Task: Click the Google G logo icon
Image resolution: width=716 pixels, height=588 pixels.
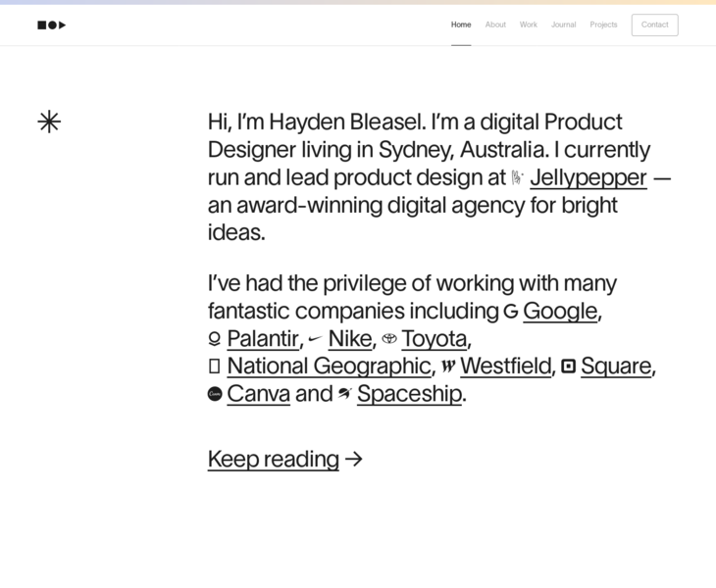Action: point(510,312)
